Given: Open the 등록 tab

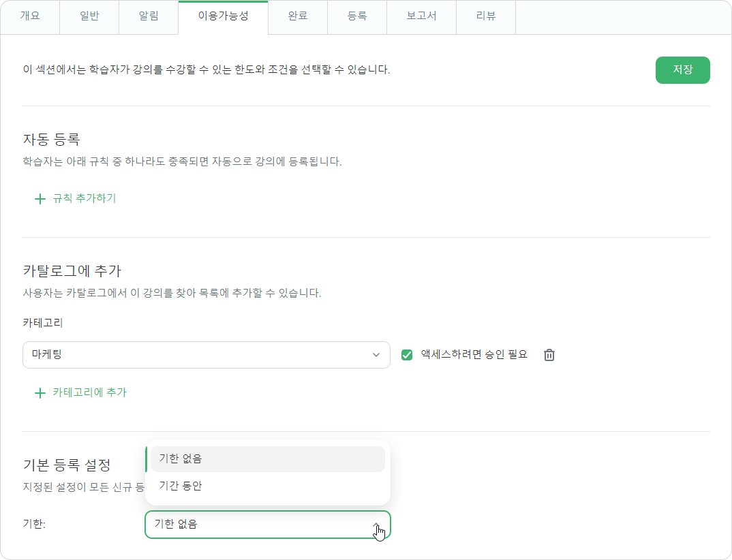Looking at the screenshot, I should tap(357, 17).
